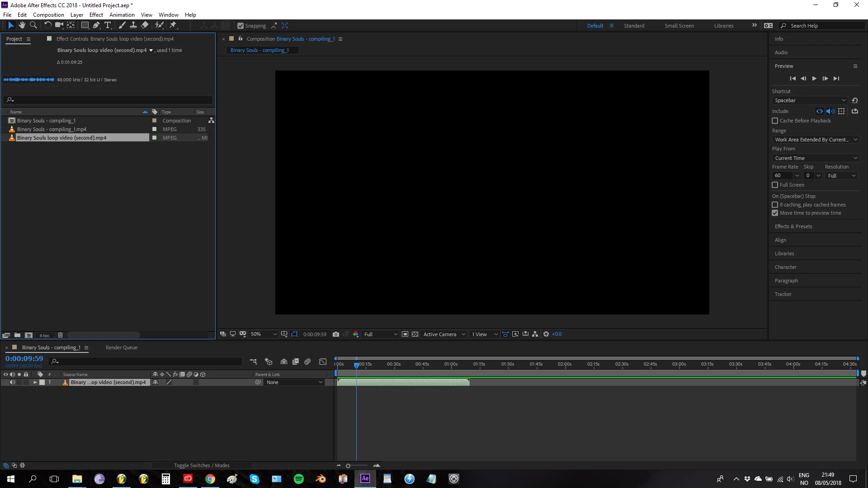Enable the Snapping checkbox

[241, 26]
